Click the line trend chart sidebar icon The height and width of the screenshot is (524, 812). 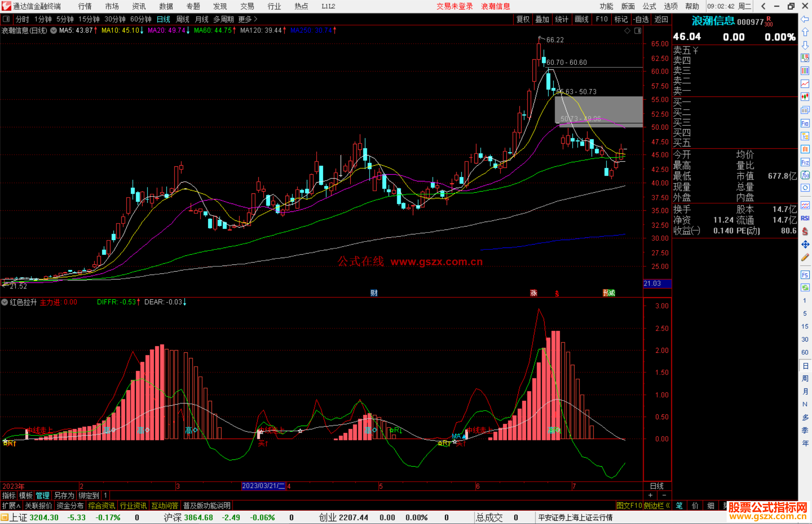click(805, 84)
